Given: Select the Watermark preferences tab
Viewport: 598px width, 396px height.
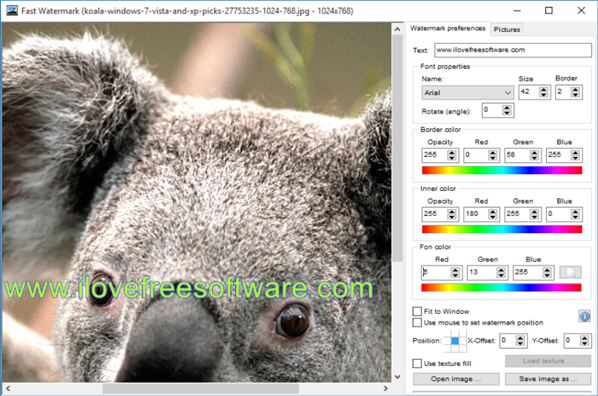Looking at the screenshot, I should point(448,28).
